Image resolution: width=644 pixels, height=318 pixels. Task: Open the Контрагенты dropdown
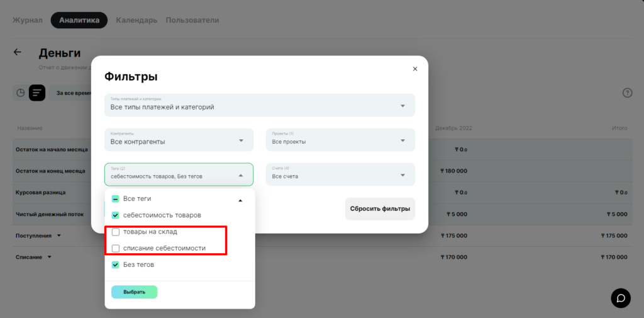coord(179,140)
